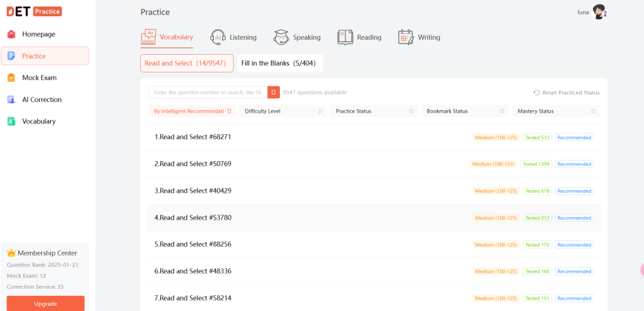Click Reset Practiced Status

click(567, 93)
